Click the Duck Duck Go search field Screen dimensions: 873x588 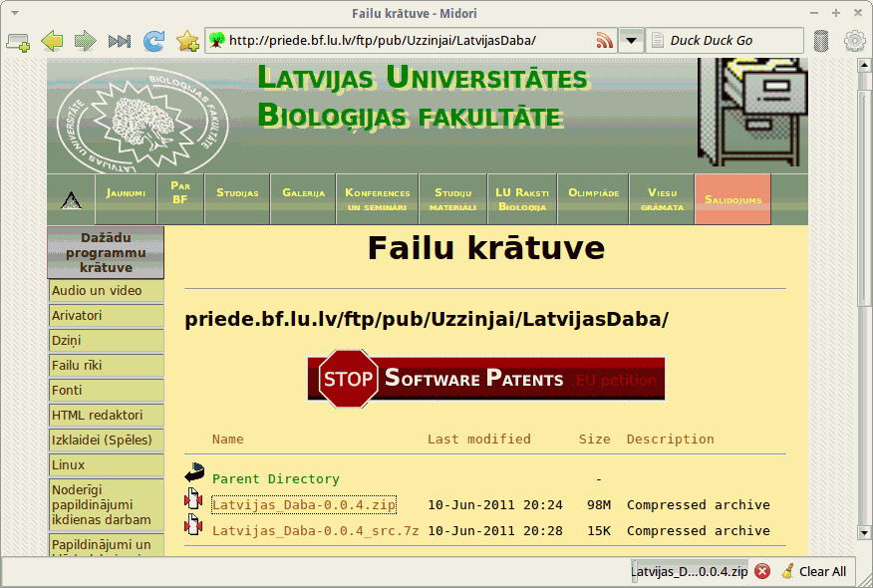(725, 40)
